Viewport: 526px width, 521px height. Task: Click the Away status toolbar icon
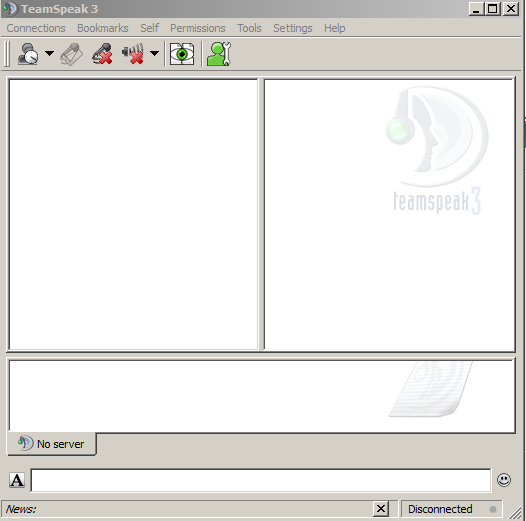(28, 54)
